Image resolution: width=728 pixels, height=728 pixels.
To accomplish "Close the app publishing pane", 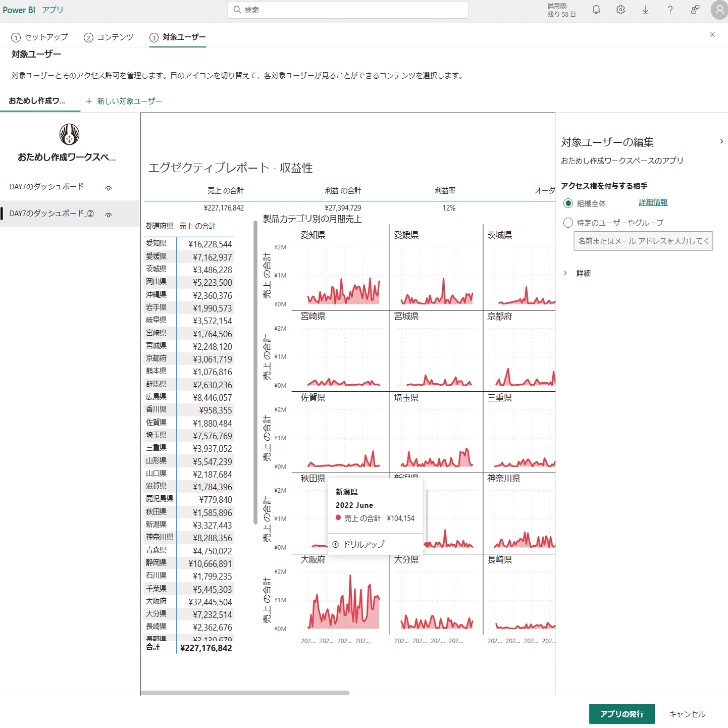I will [712, 35].
